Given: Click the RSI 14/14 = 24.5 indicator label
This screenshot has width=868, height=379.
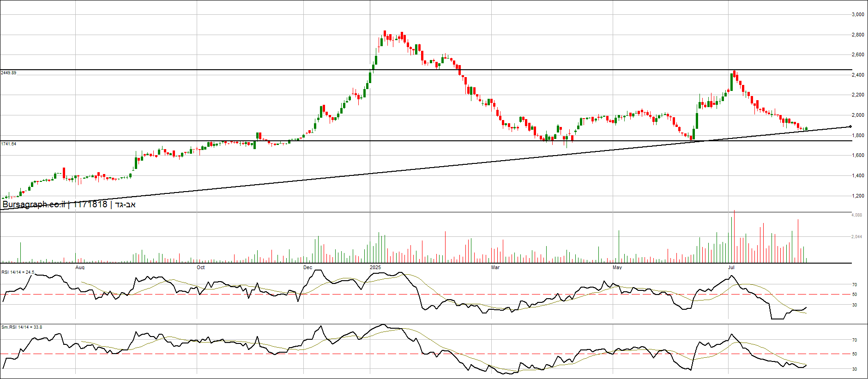Looking at the screenshot, I should pos(18,272).
